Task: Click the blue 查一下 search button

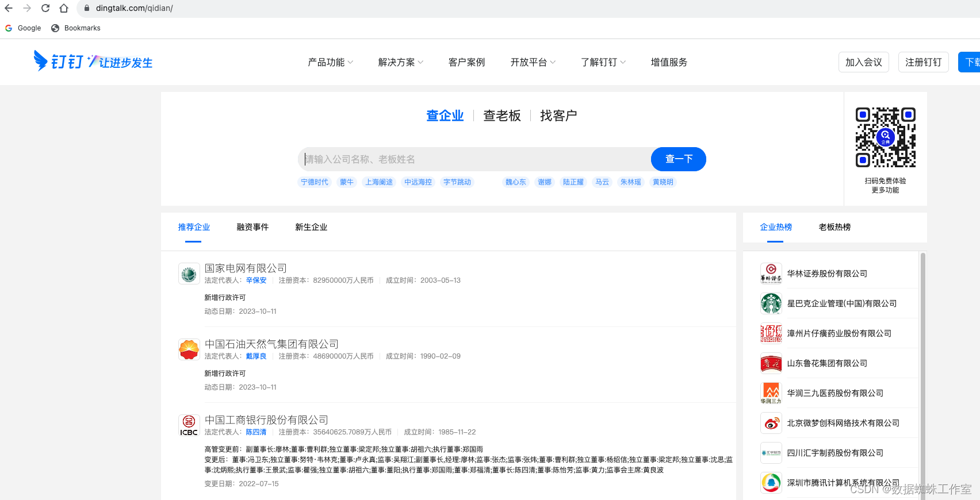Action: click(x=679, y=159)
